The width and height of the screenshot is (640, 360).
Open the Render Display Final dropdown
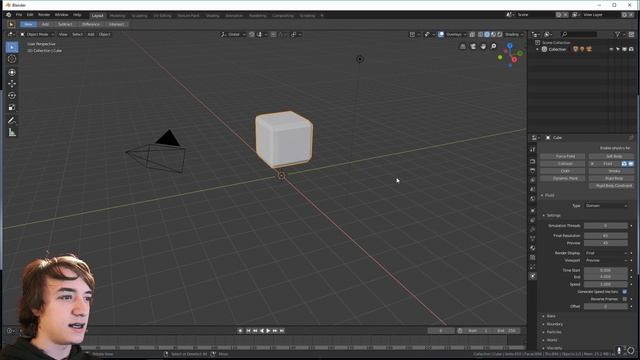pos(606,253)
